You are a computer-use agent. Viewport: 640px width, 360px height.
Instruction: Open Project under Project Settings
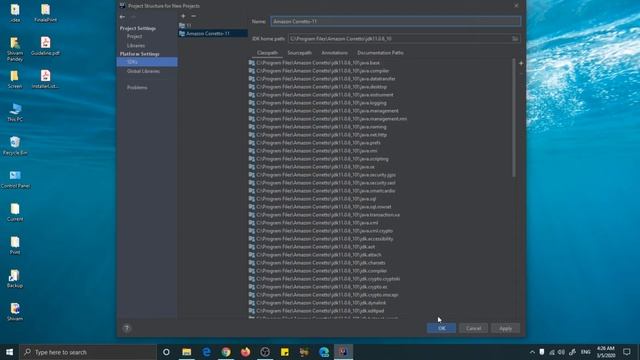[x=134, y=36]
